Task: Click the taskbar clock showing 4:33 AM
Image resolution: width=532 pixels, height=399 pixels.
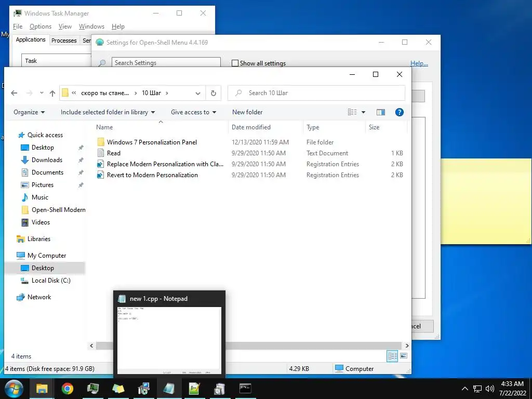Action: (x=512, y=389)
